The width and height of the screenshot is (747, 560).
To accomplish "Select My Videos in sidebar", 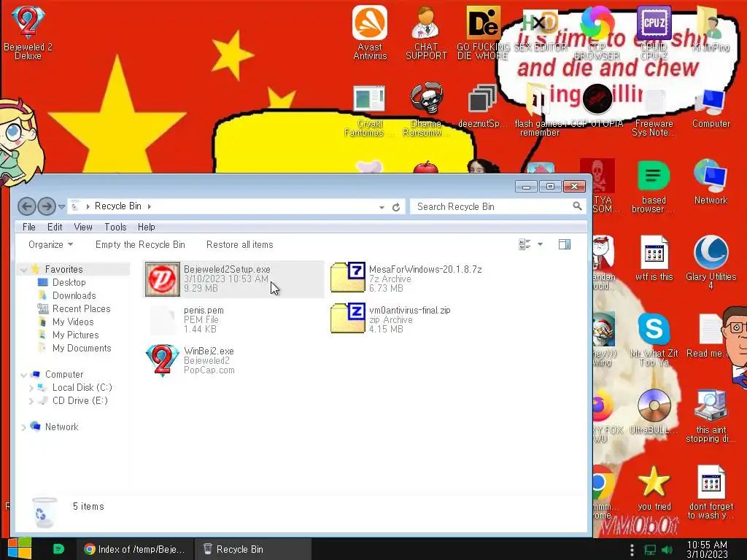I will [x=73, y=322].
